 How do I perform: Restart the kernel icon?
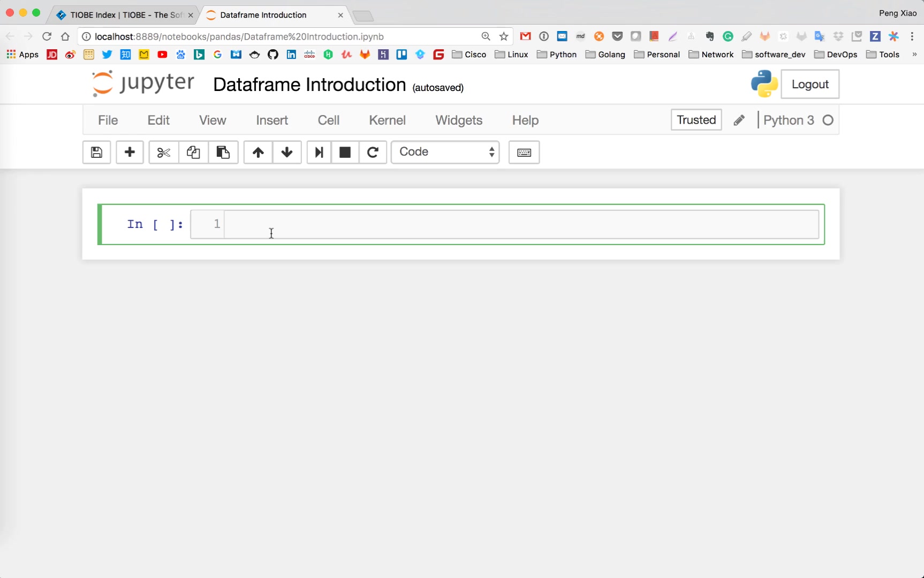pos(373,153)
